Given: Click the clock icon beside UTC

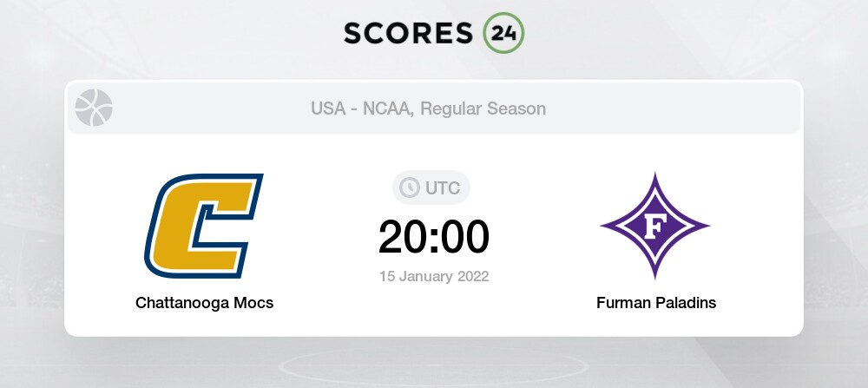Looking at the screenshot, I should pos(410,187).
